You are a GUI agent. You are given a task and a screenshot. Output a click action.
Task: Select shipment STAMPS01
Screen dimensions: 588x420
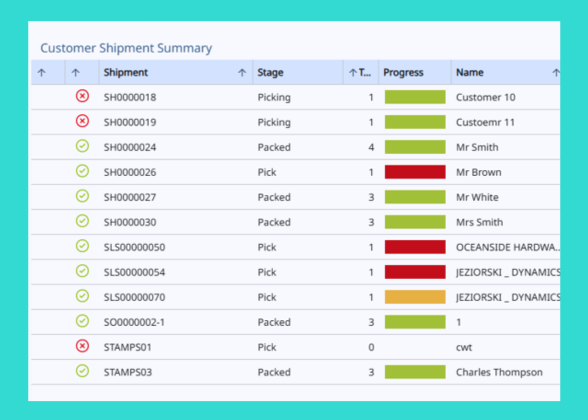coord(128,347)
